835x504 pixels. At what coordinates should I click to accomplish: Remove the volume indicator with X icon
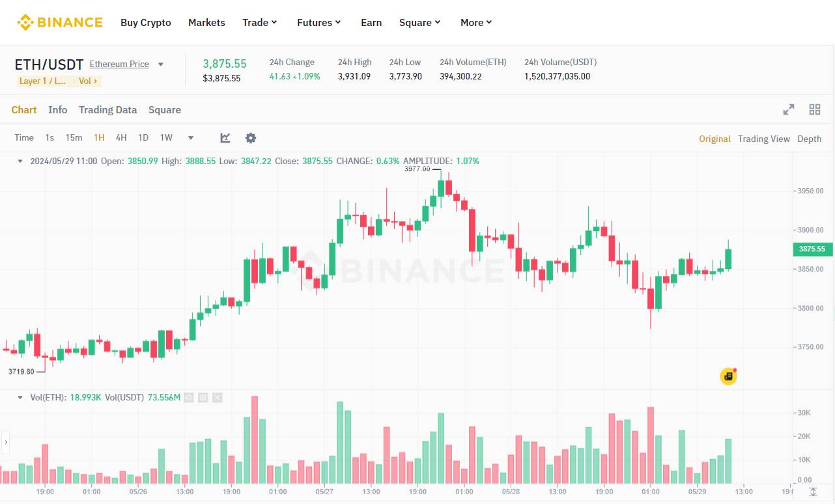(x=218, y=397)
